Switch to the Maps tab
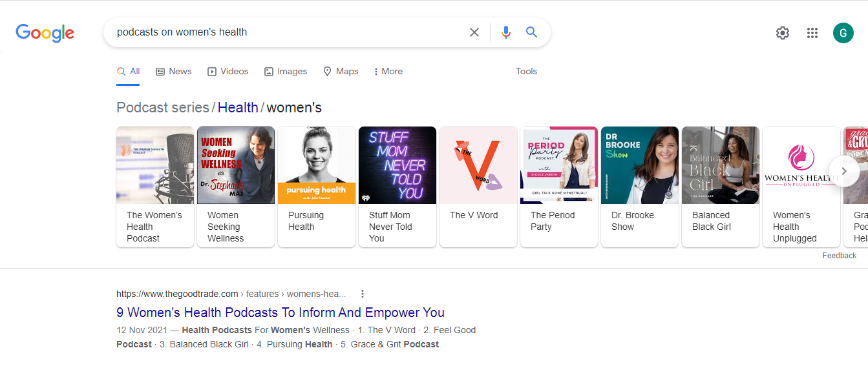The width and height of the screenshot is (868, 379). point(341,72)
